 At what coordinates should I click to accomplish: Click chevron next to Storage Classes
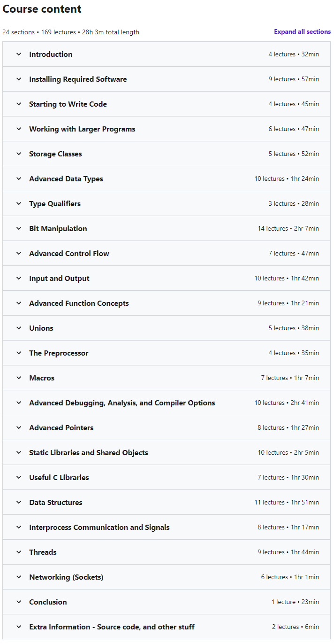tap(19, 154)
